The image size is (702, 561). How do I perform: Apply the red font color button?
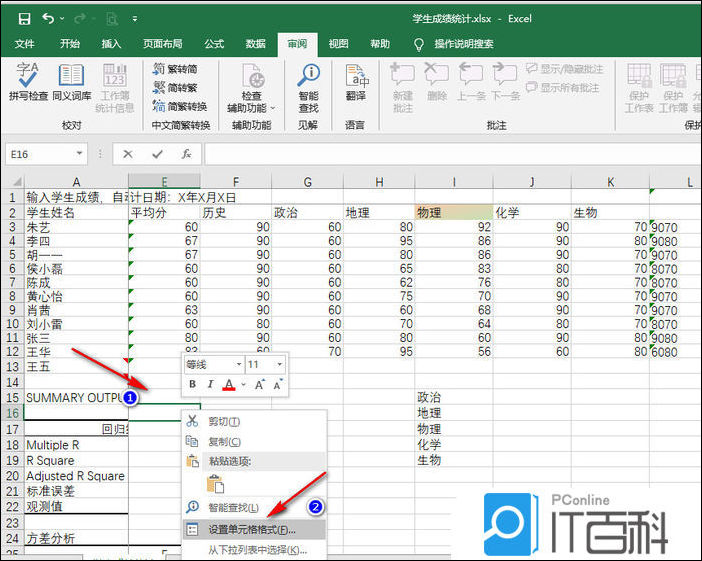(x=229, y=385)
